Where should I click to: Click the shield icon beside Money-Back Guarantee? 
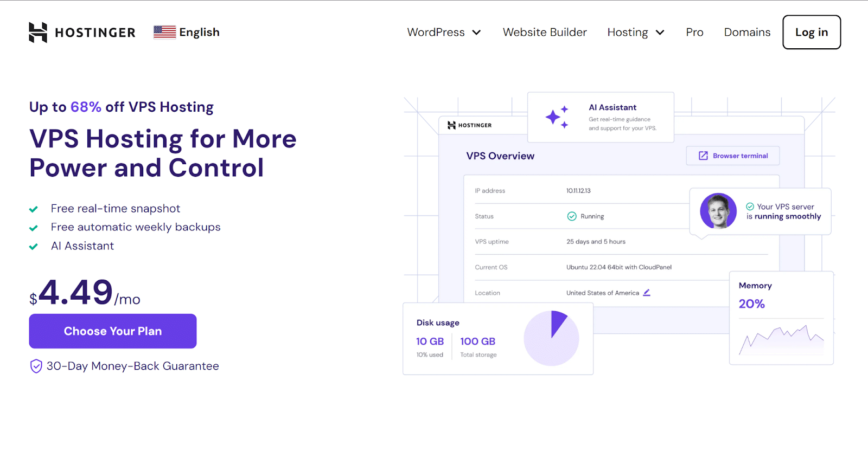[36, 366]
